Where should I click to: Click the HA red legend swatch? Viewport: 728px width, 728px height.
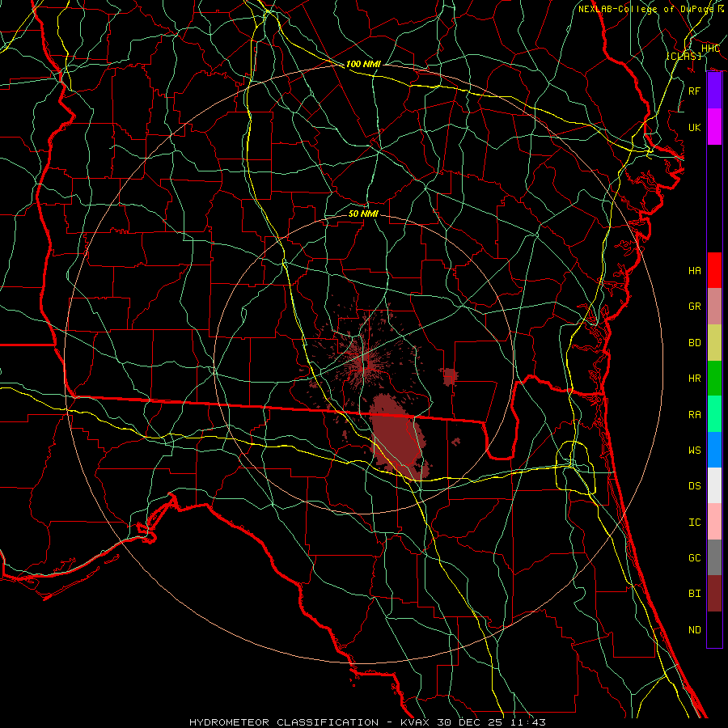coord(714,270)
